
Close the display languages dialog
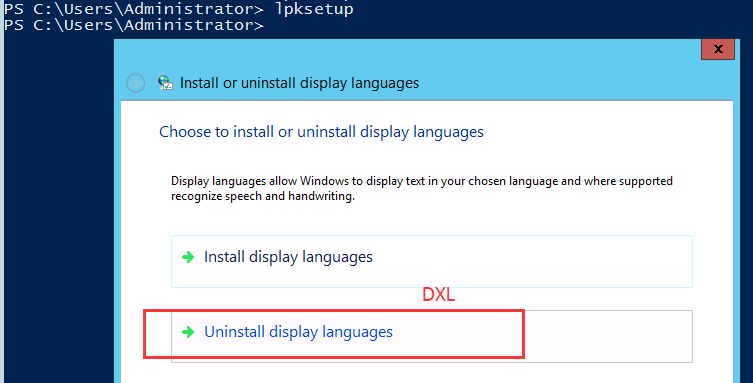(718, 49)
